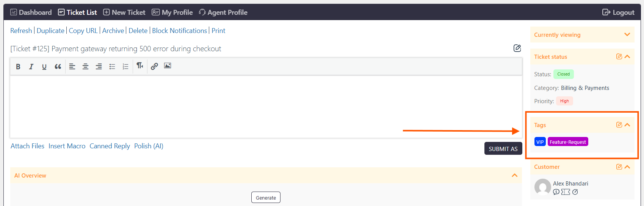Center align the reply text
This screenshot has height=206, width=644.
[x=86, y=66]
